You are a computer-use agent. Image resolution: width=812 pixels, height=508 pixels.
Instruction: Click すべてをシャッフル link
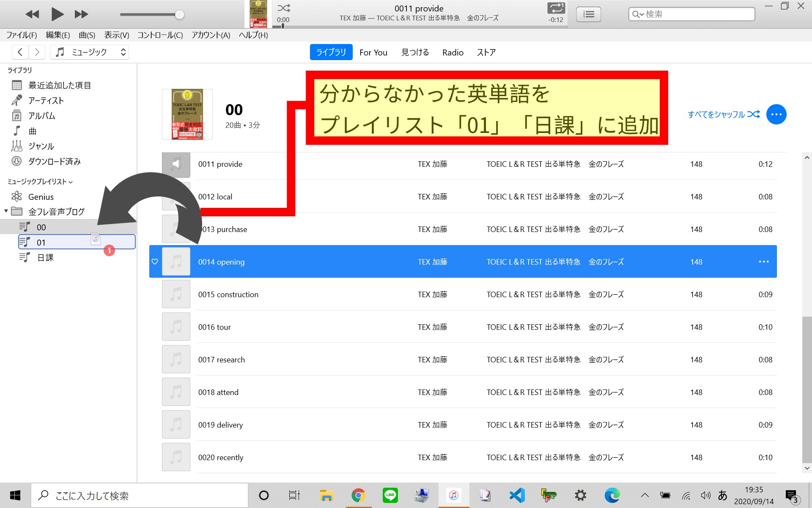tap(724, 114)
